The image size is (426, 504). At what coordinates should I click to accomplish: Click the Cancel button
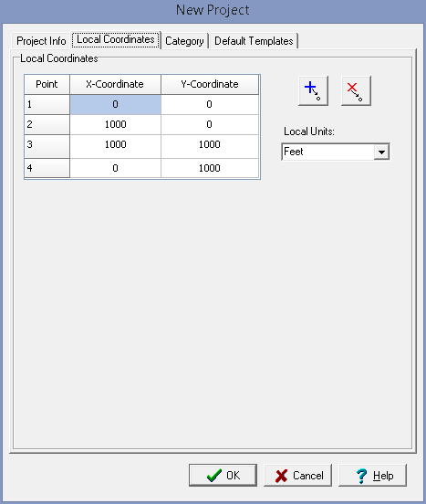tap(297, 475)
